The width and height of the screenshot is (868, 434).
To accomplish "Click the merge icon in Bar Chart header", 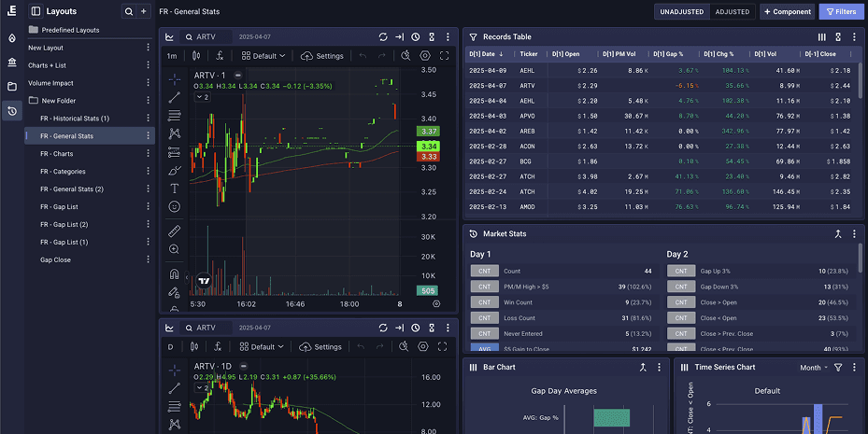I will [643, 367].
